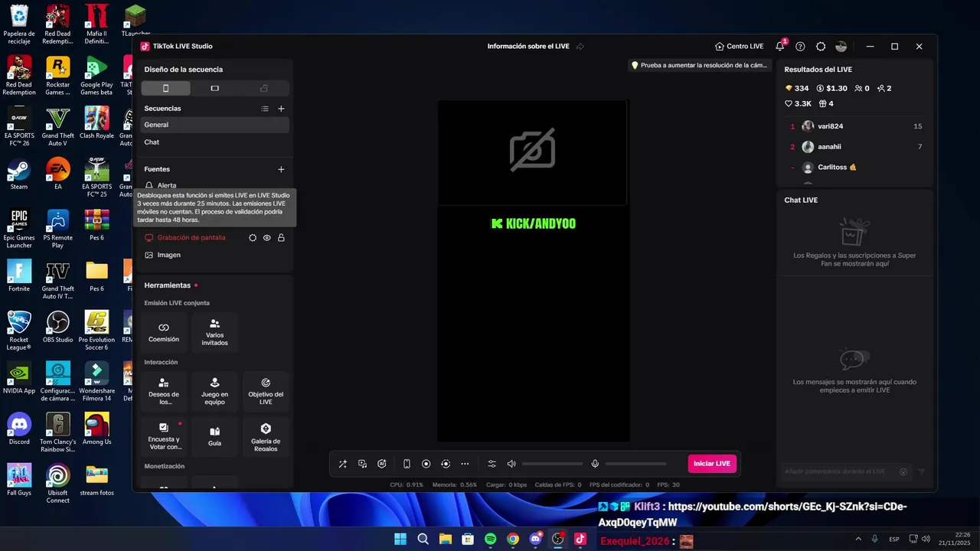980x551 pixels.
Task: Click the replay capture icon in toolbar
Action: [446, 464]
